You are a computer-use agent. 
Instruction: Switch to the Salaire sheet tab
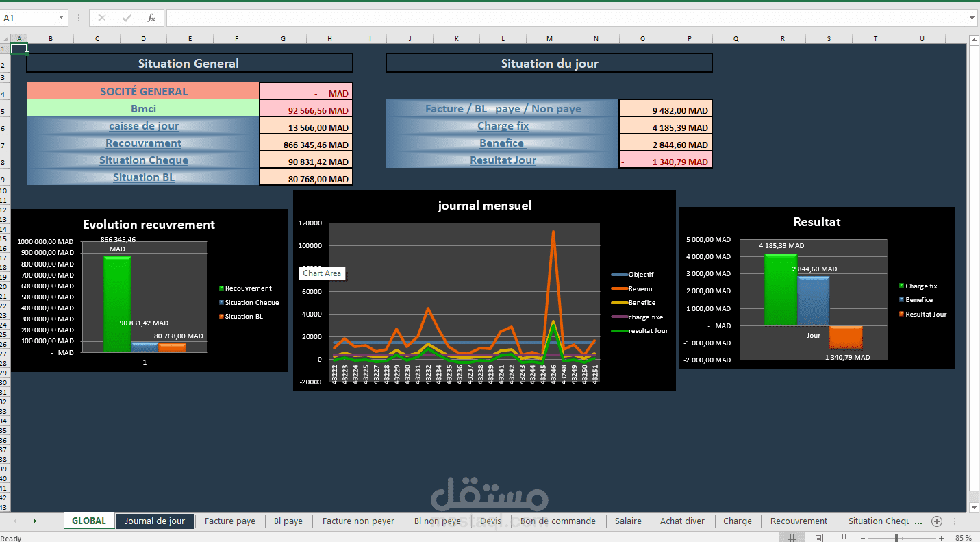(x=628, y=521)
